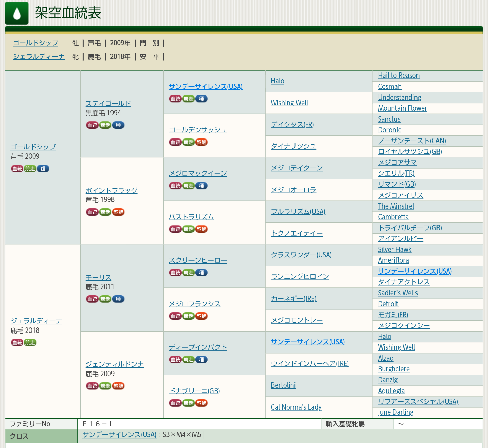The height and width of the screenshot is (448, 488).
Task: Select the June Darling link
Action: click(395, 412)
